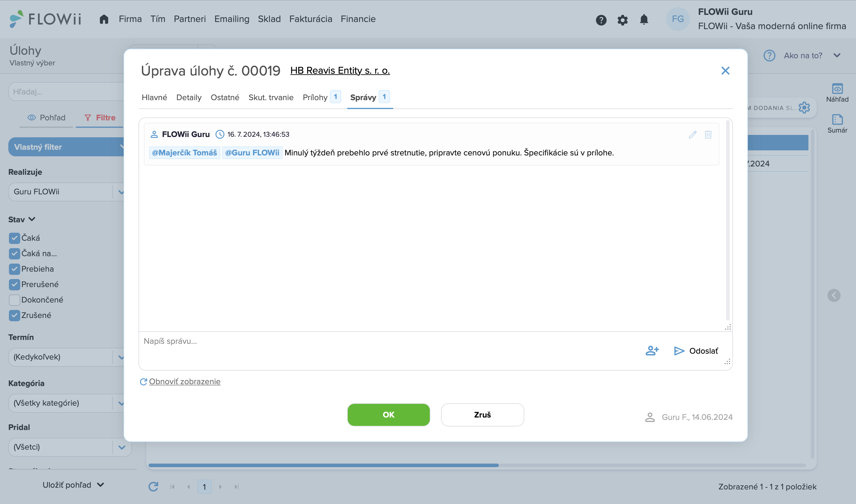Viewport: 856px width, 504px height.
Task: Switch to the Filtre tab
Action: (100, 118)
